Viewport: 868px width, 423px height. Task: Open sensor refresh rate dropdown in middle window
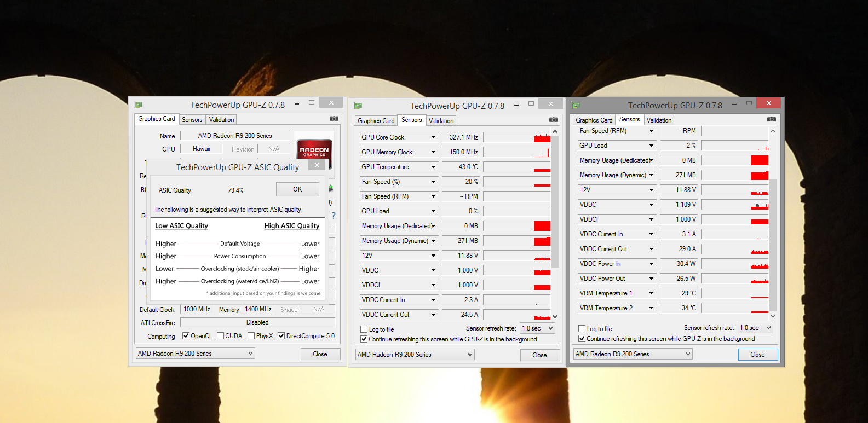pos(537,328)
